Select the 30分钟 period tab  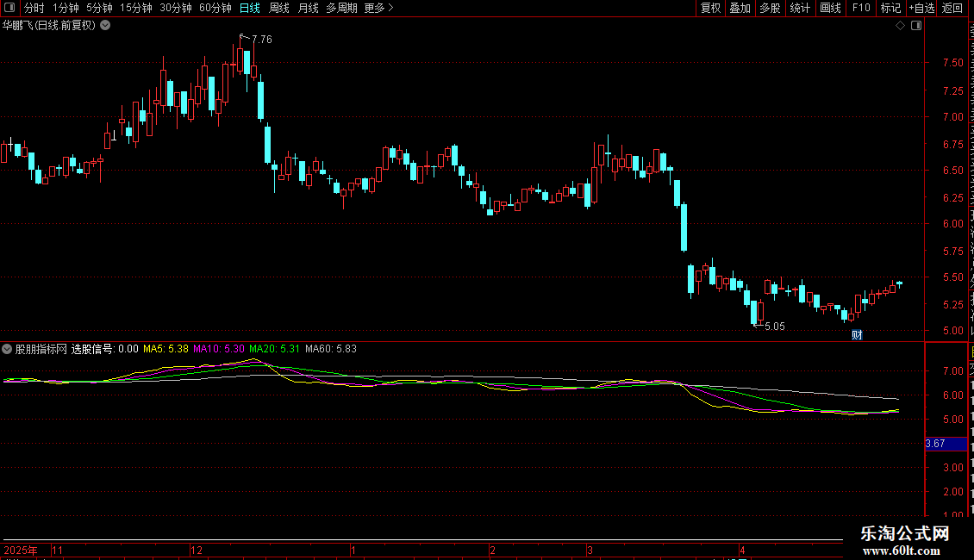(175, 8)
